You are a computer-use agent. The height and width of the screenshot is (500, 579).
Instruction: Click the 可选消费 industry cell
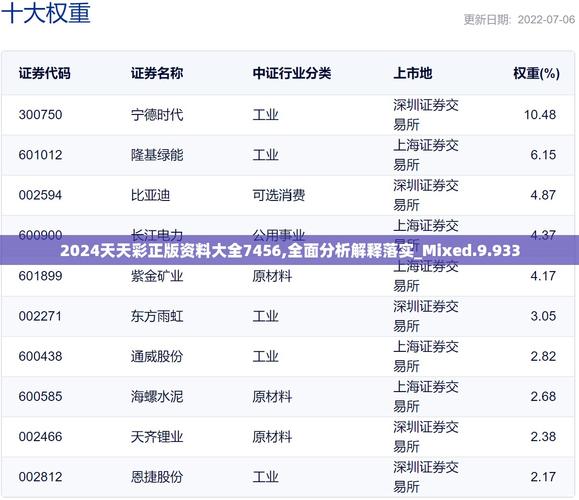pyautogui.click(x=279, y=195)
